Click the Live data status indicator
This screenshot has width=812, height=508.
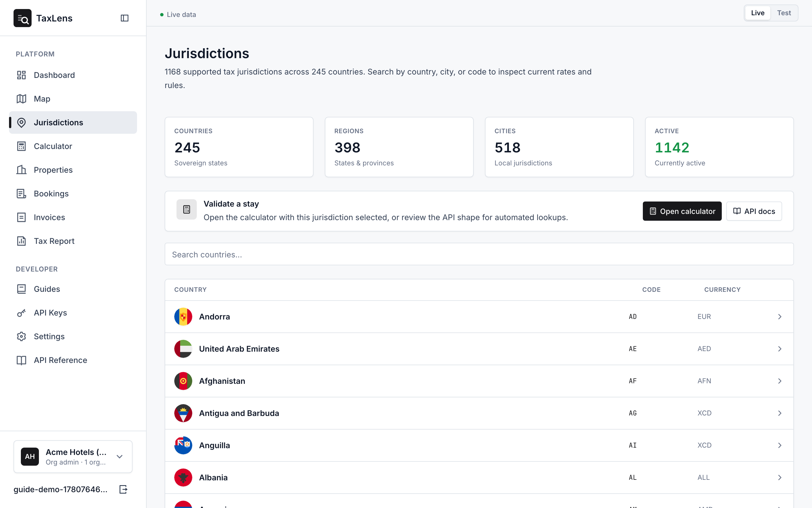pyautogui.click(x=178, y=14)
